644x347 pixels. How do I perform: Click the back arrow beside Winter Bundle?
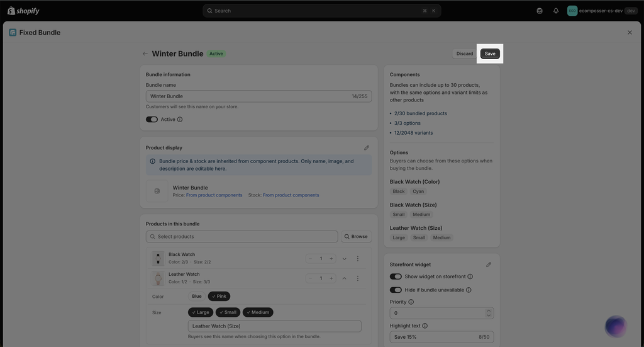click(145, 54)
